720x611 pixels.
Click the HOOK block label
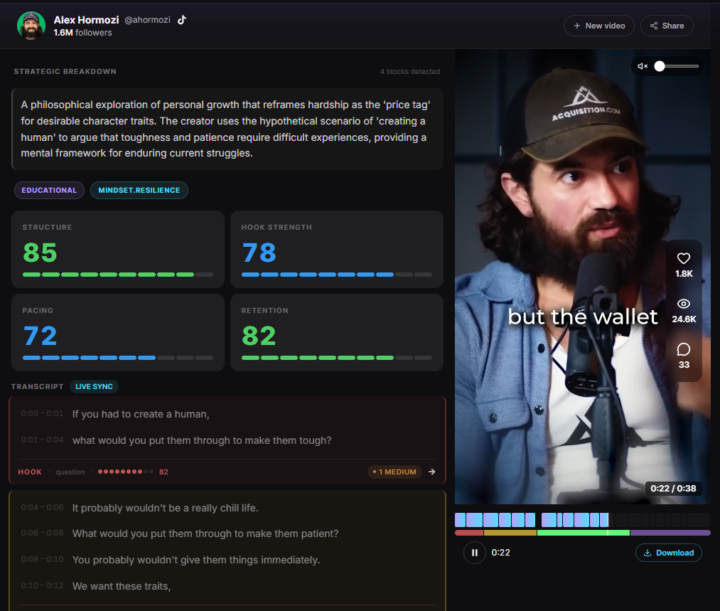[x=30, y=472]
